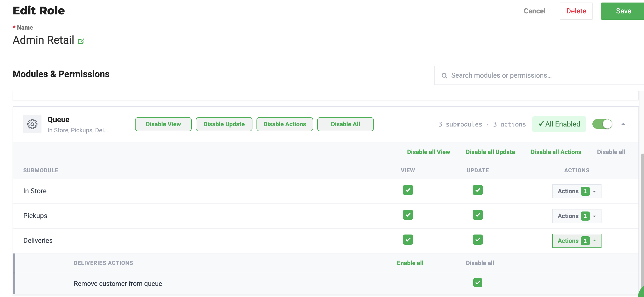Collapse Actions dropdown for Deliveries
Screen dimensions: 644x297
coord(577,241)
